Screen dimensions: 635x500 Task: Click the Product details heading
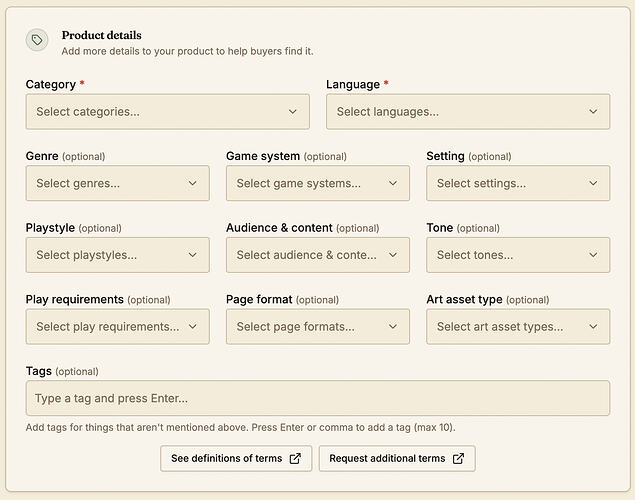click(x=102, y=35)
